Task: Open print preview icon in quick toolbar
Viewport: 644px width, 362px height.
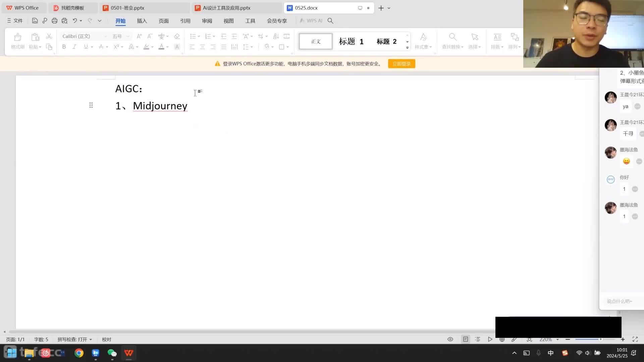Action: [x=64, y=21]
